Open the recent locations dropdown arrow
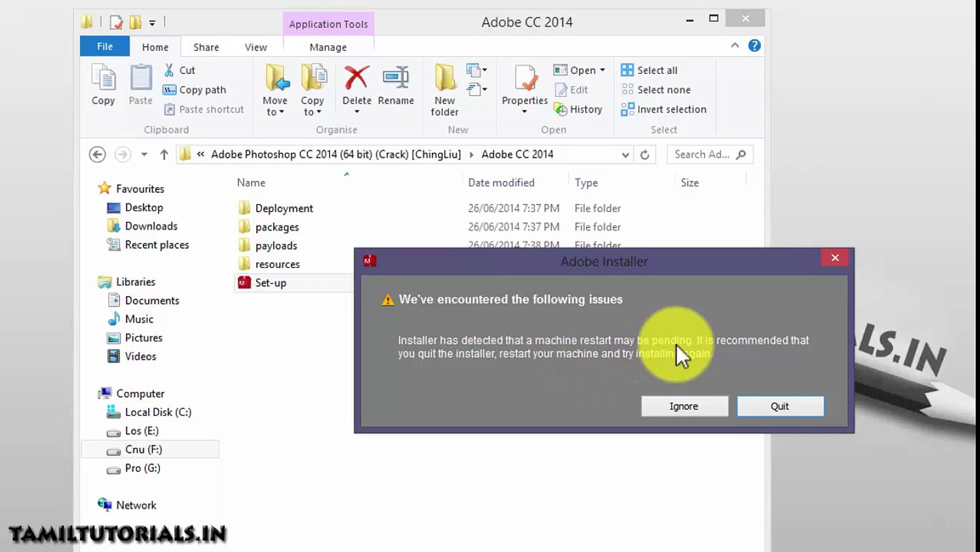The image size is (980, 552). (144, 154)
